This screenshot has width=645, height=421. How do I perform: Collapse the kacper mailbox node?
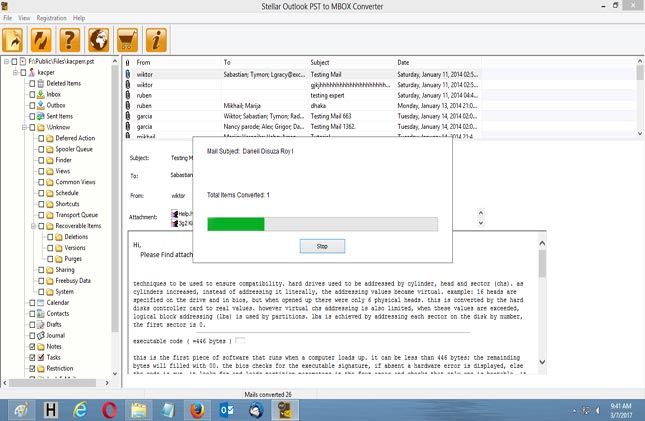15,72
